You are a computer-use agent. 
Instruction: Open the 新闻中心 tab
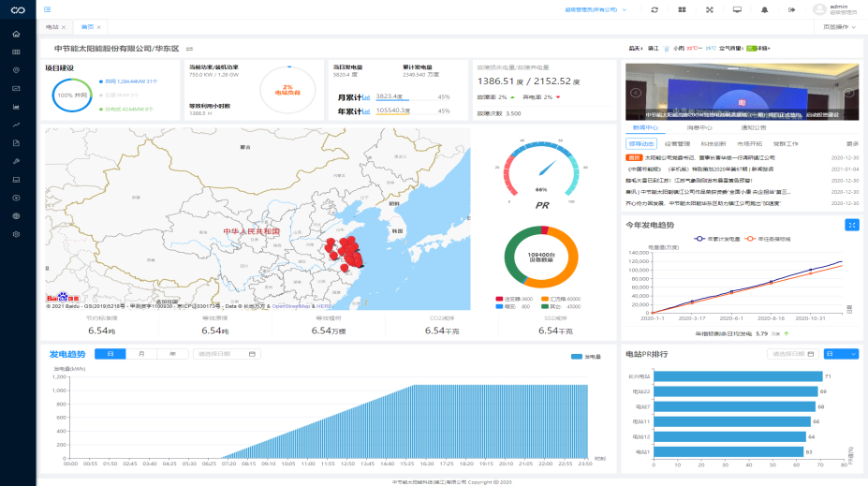coord(645,128)
